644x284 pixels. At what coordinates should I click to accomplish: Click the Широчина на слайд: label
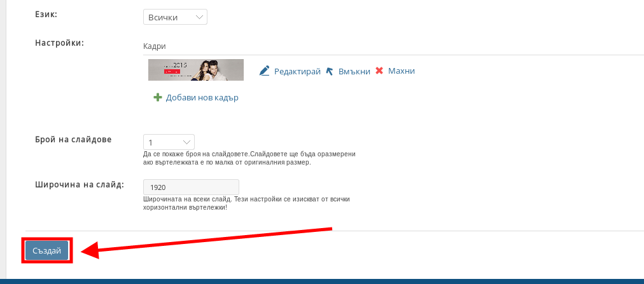pyautogui.click(x=80, y=185)
